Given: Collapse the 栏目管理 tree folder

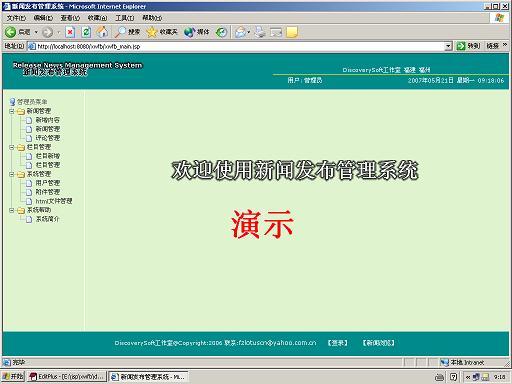Looking at the screenshot, I should tap(12, 147).
